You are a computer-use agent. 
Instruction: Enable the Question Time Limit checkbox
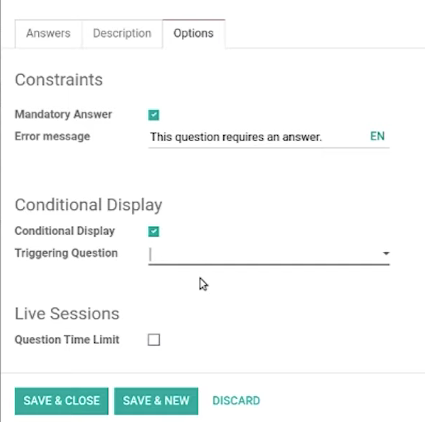pyautogui.click(x=154, y=340)
